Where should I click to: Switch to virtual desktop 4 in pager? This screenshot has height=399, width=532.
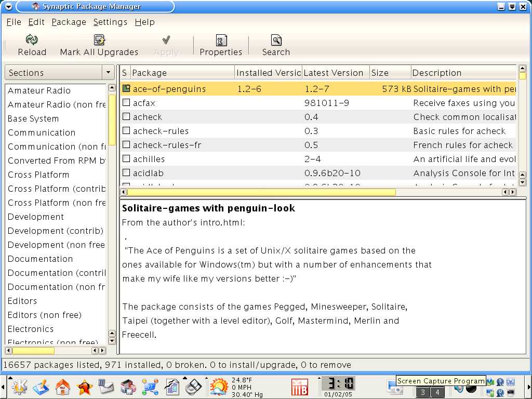pos(437,393)
